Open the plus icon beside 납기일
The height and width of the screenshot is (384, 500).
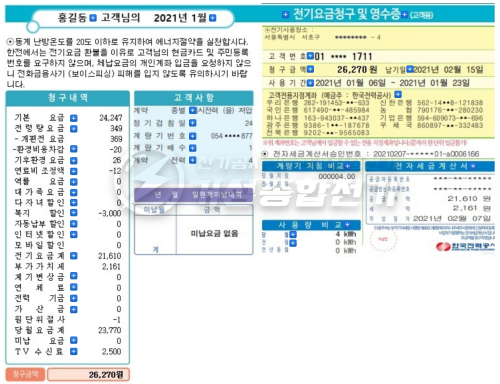click(x=410, y=69)
